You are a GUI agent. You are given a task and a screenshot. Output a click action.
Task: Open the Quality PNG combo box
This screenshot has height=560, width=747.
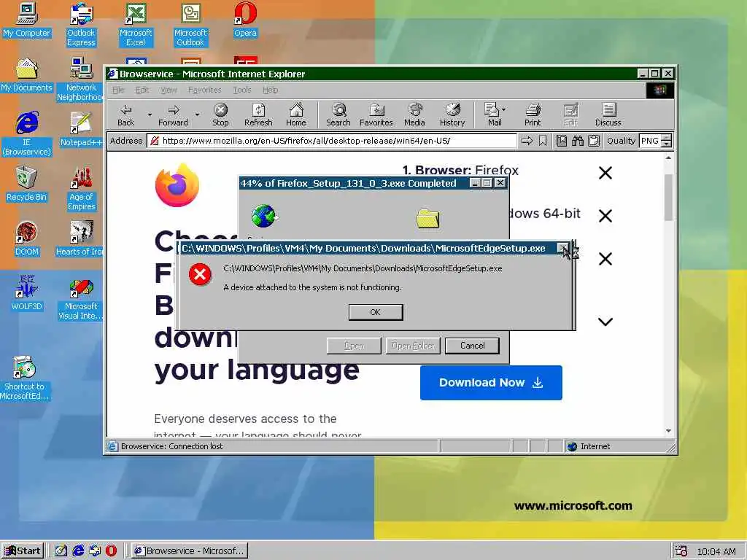point(656,141)
